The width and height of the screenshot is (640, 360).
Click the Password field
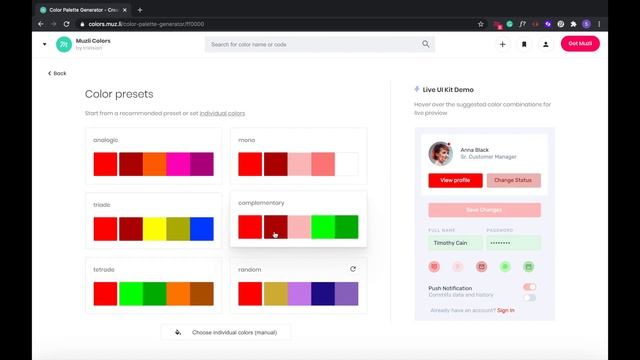tap(513, 243)
